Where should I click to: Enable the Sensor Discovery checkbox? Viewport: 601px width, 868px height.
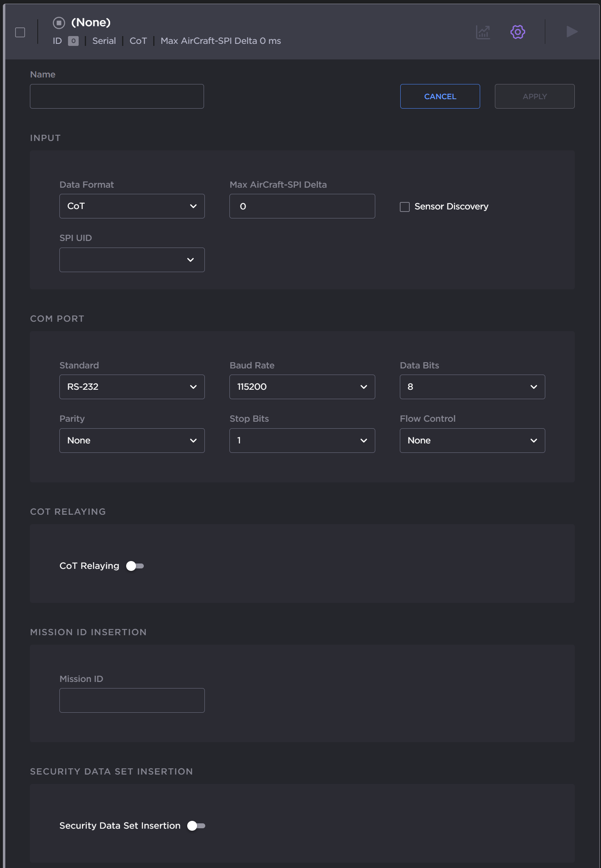tap(405, 207)
